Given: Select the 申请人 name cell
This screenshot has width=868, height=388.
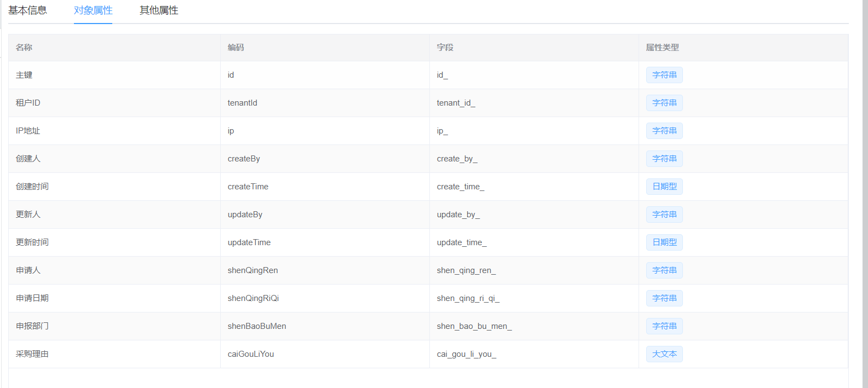Looking at the screenshot, I should (x=28, y=270).
